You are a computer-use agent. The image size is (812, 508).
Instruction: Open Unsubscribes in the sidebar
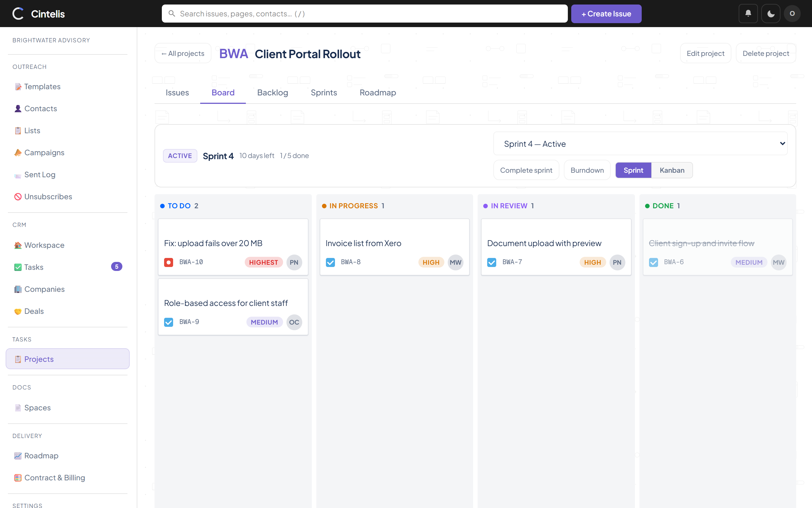(68, 196)
